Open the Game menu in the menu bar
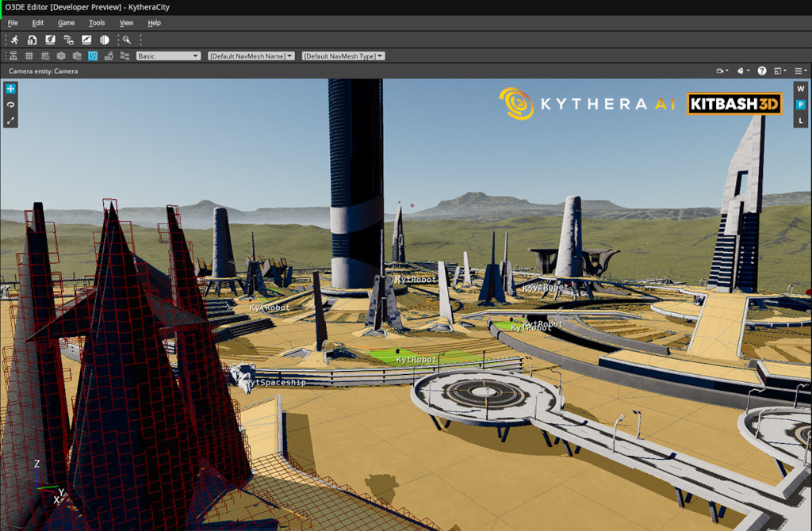Viewport: 812px width, 531px height. pos(66,22)
